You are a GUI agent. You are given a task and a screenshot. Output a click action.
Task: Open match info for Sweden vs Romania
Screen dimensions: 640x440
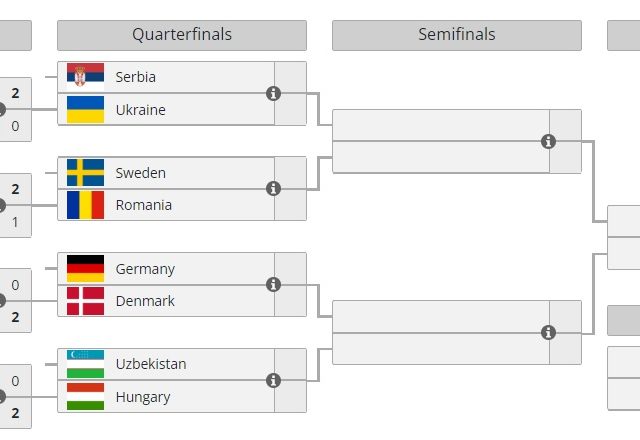(274, 189)
